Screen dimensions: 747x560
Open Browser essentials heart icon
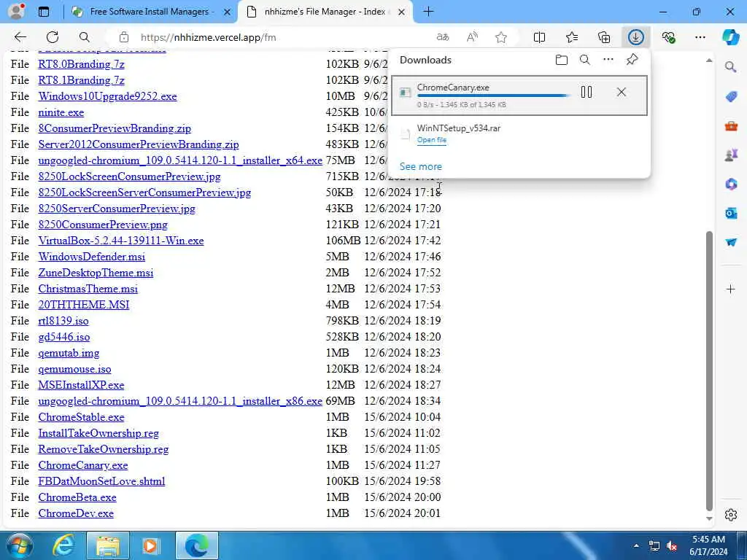pos(668,37)
